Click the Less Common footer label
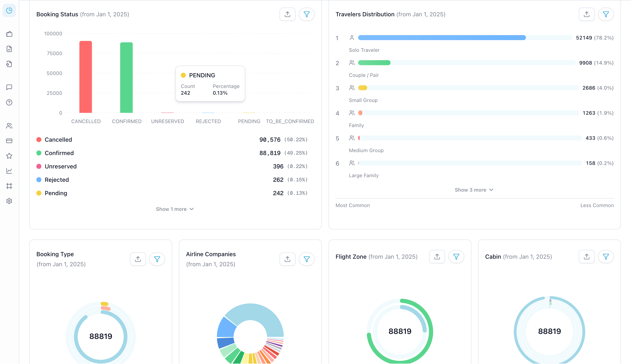Viewport: 631px width, 364px height. [x=597, y=205]
